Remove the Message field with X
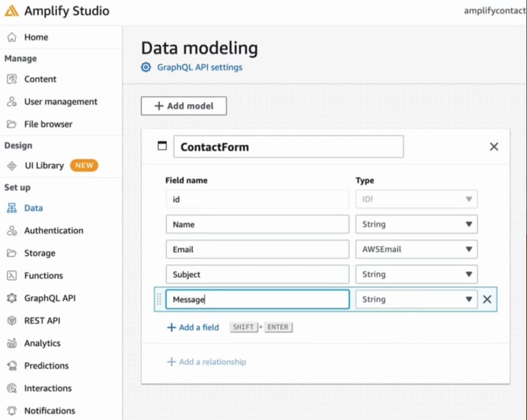527x420 pixels. (487, 299)
